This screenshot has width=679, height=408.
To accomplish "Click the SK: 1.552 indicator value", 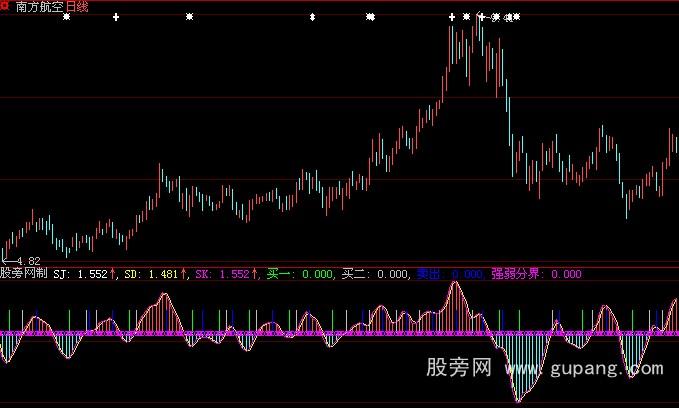I will tap(222, 272).
